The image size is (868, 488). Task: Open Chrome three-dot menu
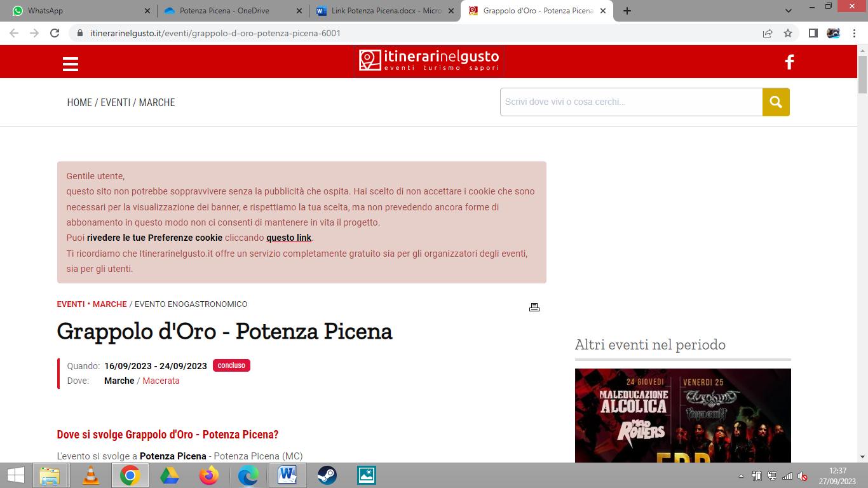pyautogui.click(x=853, y=33)
